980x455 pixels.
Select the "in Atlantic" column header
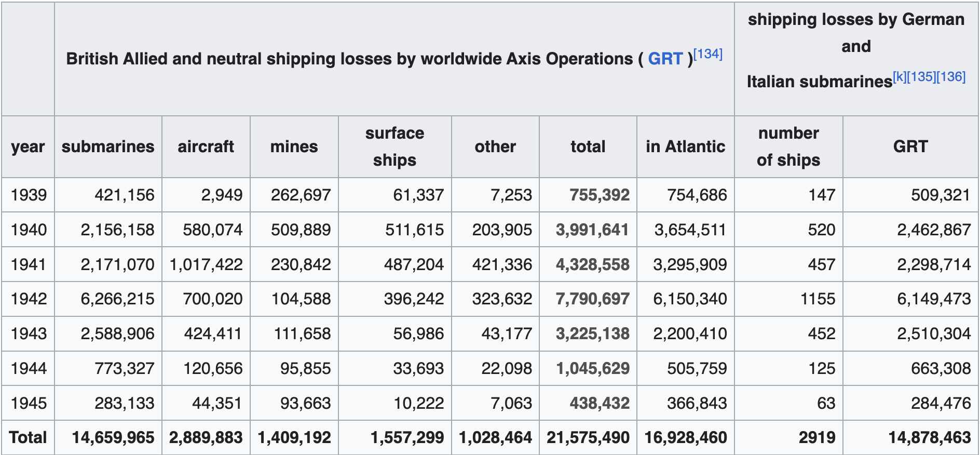point(685,147)
